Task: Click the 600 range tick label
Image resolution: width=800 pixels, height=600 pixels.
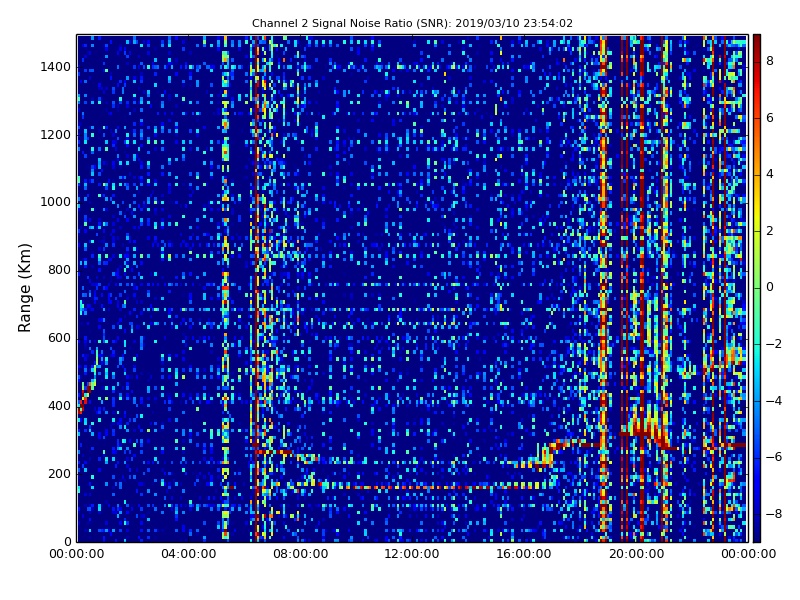Action: (59, 338)
